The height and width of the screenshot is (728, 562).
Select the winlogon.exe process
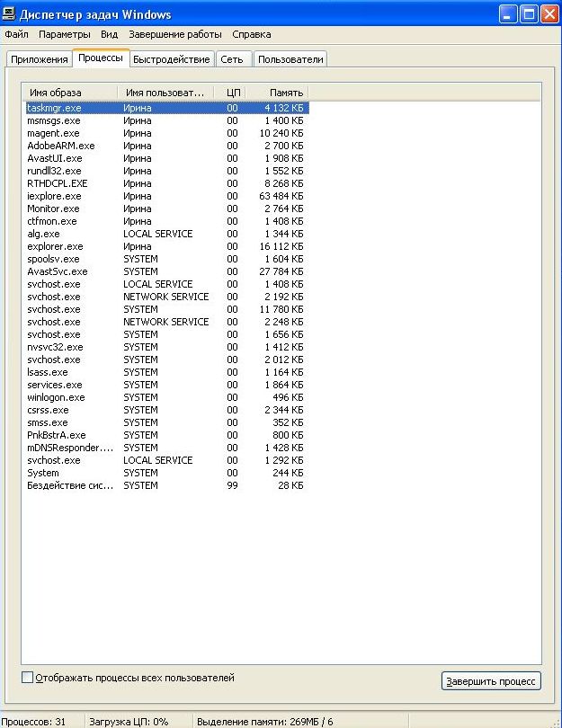(56, 397)
